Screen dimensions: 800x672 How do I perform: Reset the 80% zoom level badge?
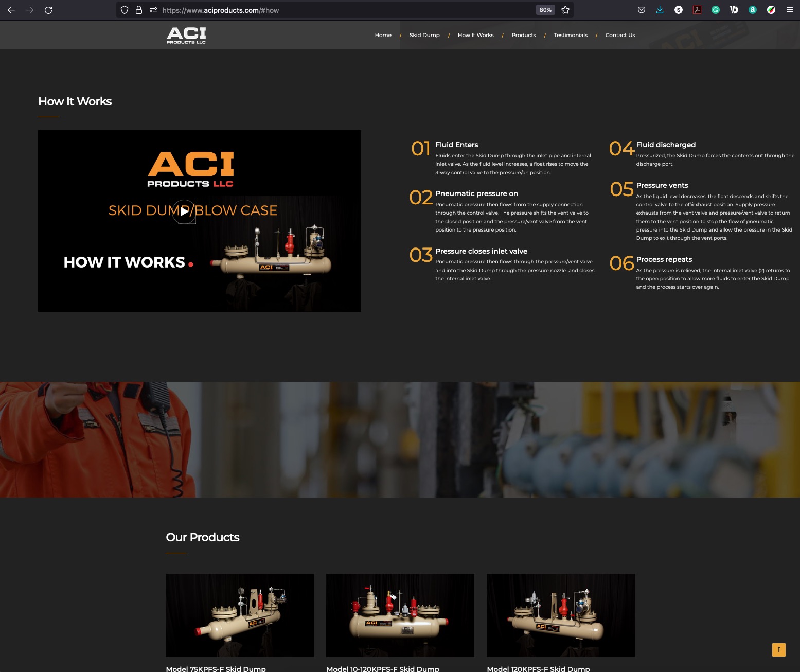[x=545, y=10]
